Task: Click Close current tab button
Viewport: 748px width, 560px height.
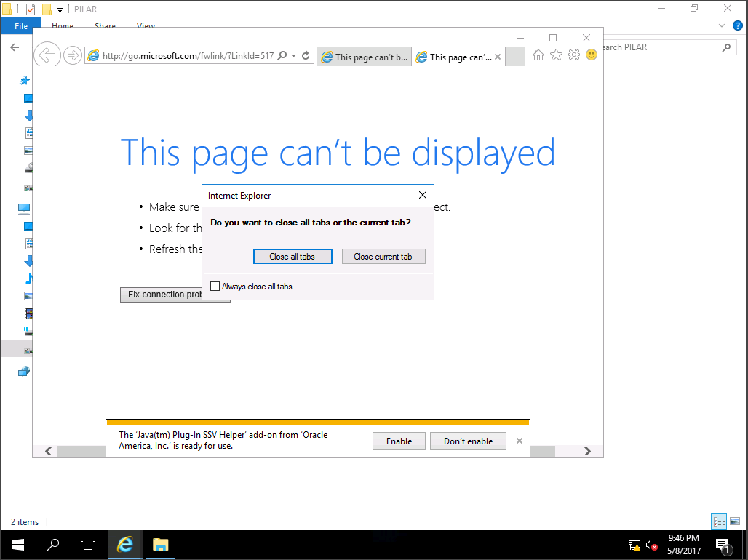Action: [x=383, y=256]
